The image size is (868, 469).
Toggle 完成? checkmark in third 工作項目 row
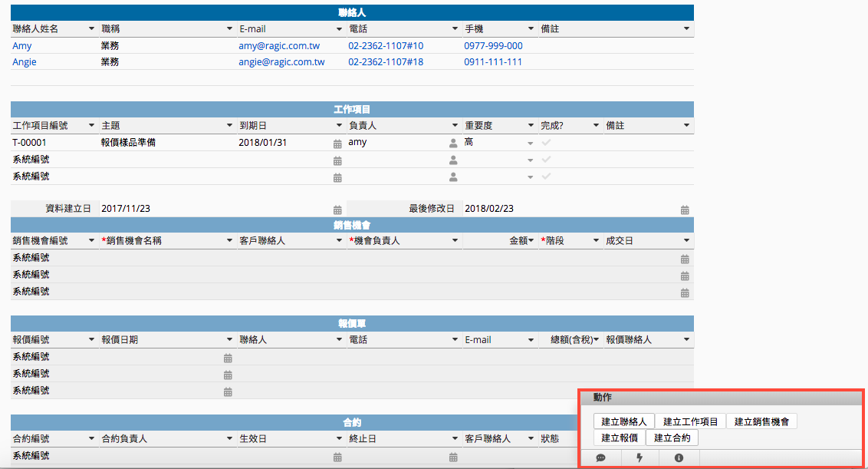[x=547, y=177]
